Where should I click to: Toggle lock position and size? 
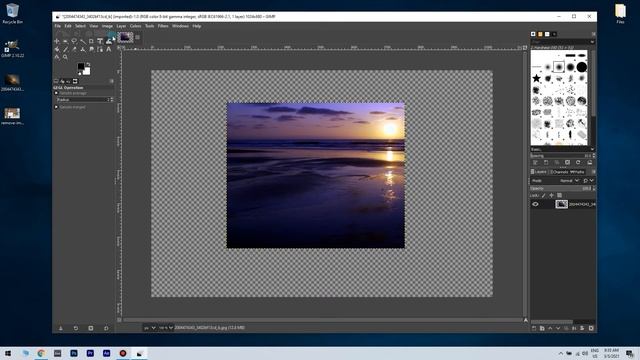tap(551, 196)
